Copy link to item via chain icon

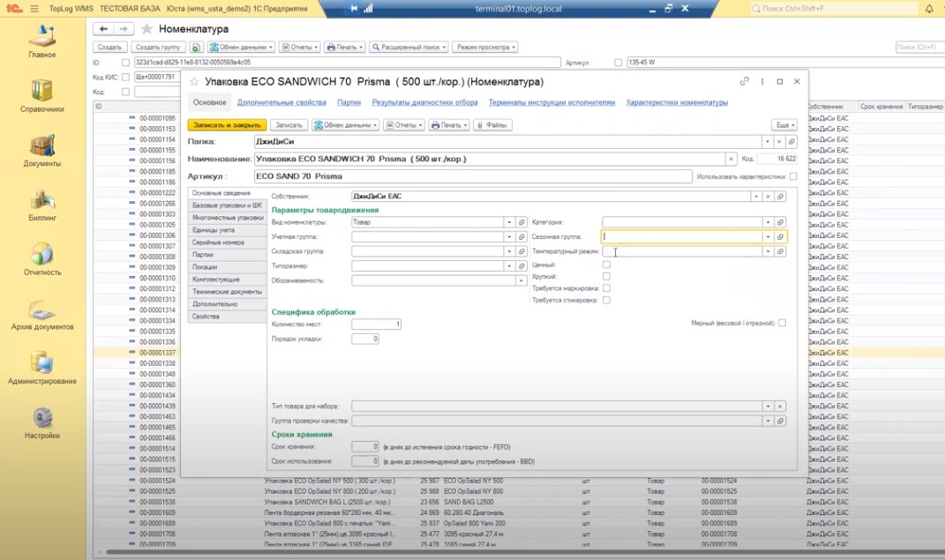[x=745, y=81]
